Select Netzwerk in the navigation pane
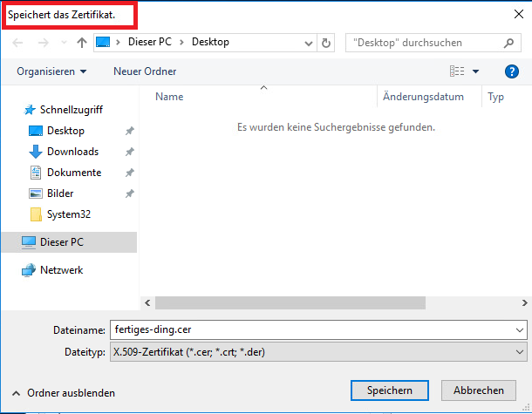 click(61, 270)
